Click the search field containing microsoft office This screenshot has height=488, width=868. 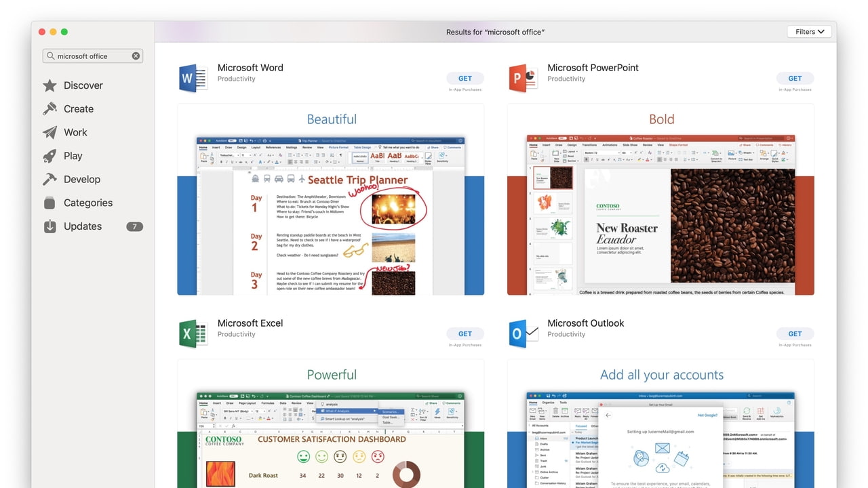[x=93, y=56]
